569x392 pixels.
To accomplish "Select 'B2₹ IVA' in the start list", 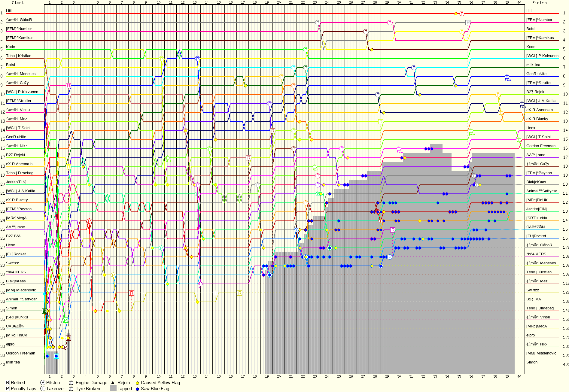I will point(13,236).
